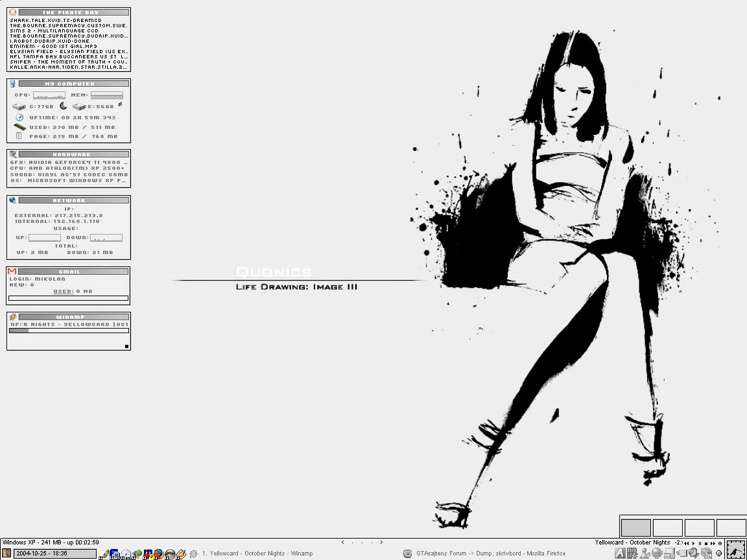This screenshot has height=560, width=747.
Task: Skip to the next track in taskbar controls
Action: click(713, 543)
